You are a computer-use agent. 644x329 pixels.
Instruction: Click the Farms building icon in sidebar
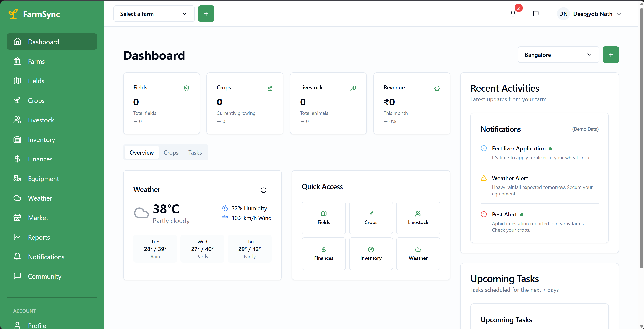(x=17, y=61)
